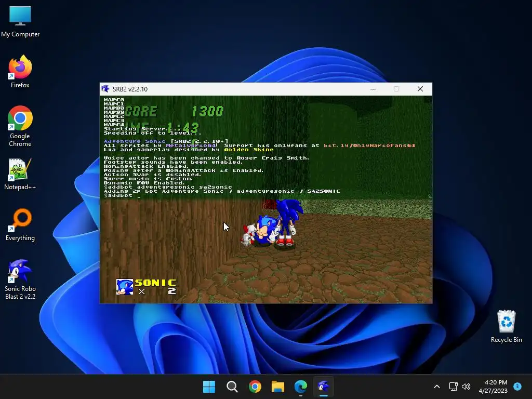Viewport: 532px width, 399px height.
Task: Click the console addbot input line
Action: (122, 195)
